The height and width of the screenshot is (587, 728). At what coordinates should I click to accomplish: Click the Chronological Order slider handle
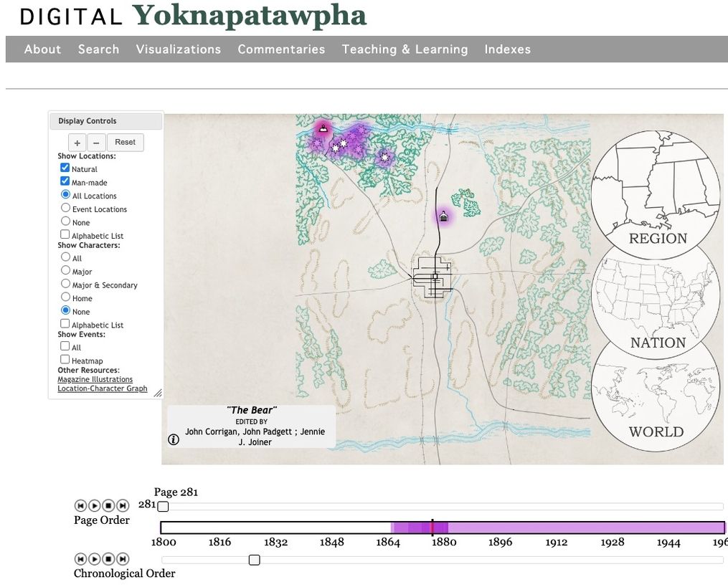point(254,560)
